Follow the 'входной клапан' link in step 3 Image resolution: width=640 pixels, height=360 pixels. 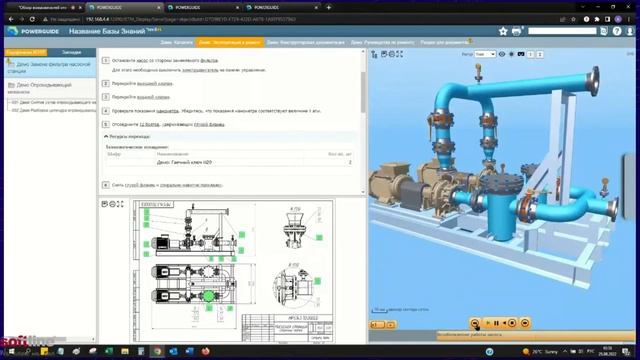click(153, 97)
